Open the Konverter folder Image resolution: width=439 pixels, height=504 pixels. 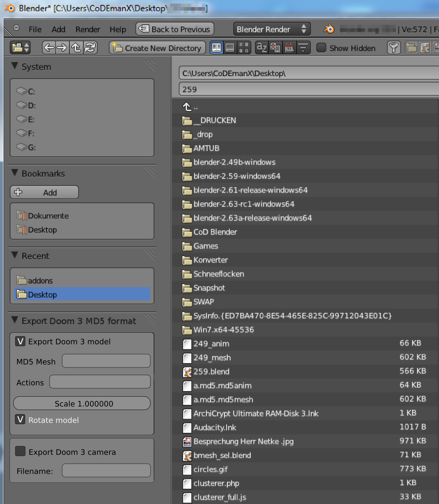coord(305,260)
